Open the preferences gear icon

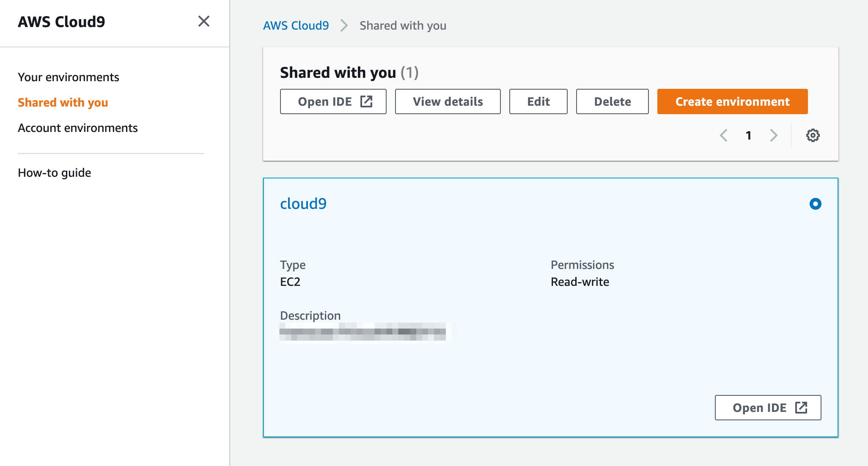point(813,135)
